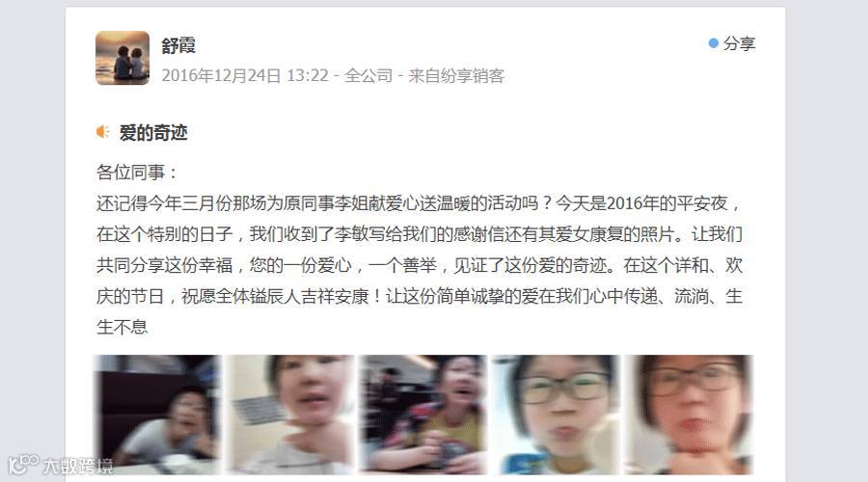Open the poster name 舒霞
The height and width of the screenshot is (482, 868).
point(178,45)
